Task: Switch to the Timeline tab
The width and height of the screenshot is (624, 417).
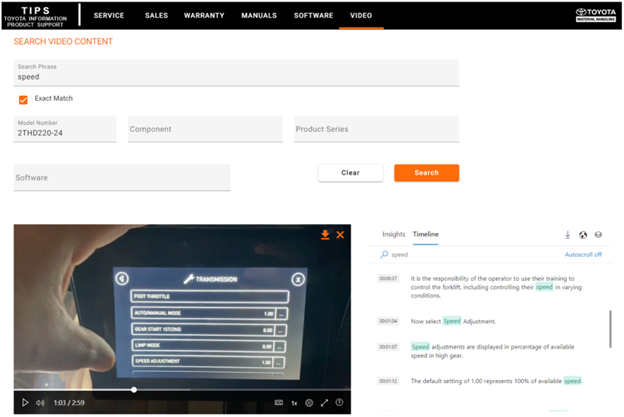Action: (x=425, y=234)
